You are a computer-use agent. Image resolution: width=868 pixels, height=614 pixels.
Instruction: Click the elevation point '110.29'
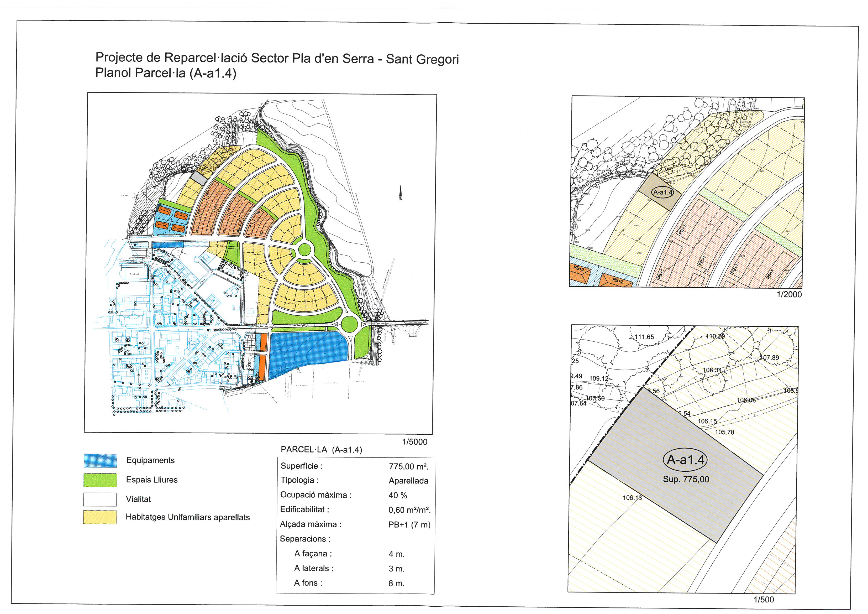715,336
